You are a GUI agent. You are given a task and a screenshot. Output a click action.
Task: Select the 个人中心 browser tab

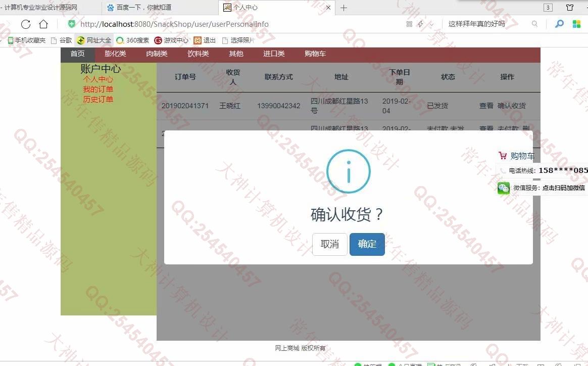(x=277, y=8)
